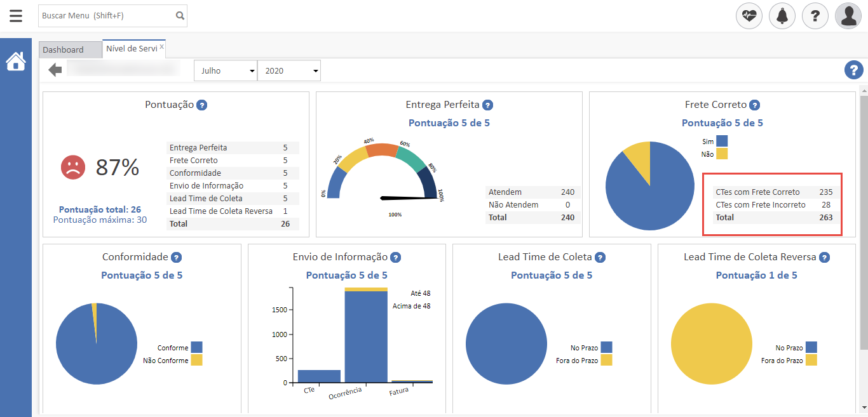Image resolution: width=868 pixels, height=417 pixels.
Task: Expand the Julho month dropdown
Action: 225,71
